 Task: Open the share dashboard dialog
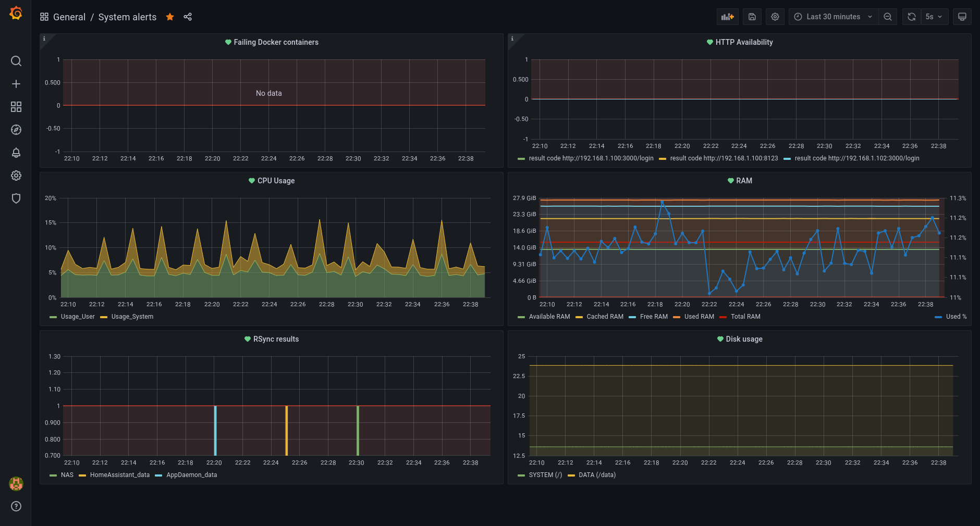(188, 17)
